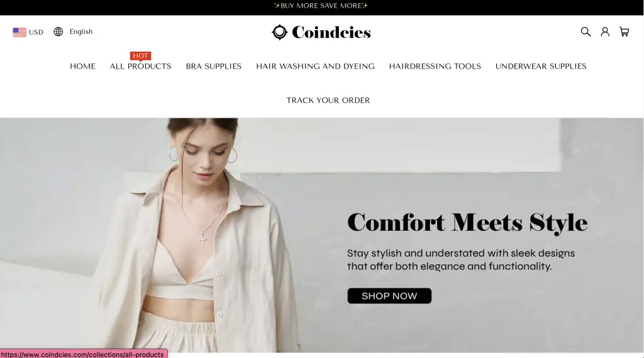The width and height of the screenshot is (644, 358).
Task: Select UNDERWEAR SUPPLIES in the navigation
Action: (541, 66)
